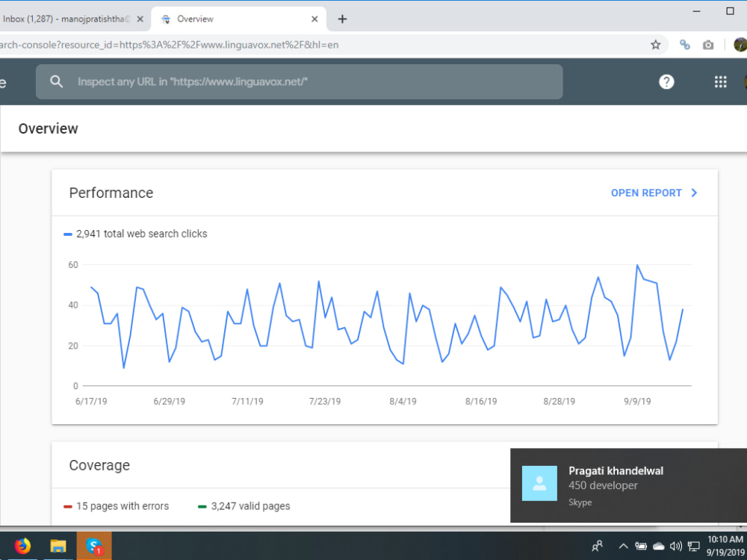Click the battery status tray icon

(x=641, y=547)
